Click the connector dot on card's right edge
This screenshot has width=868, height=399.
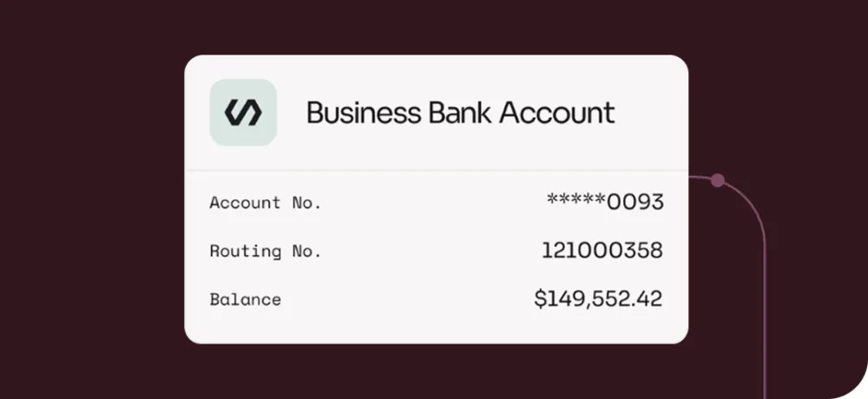point(717,181)
